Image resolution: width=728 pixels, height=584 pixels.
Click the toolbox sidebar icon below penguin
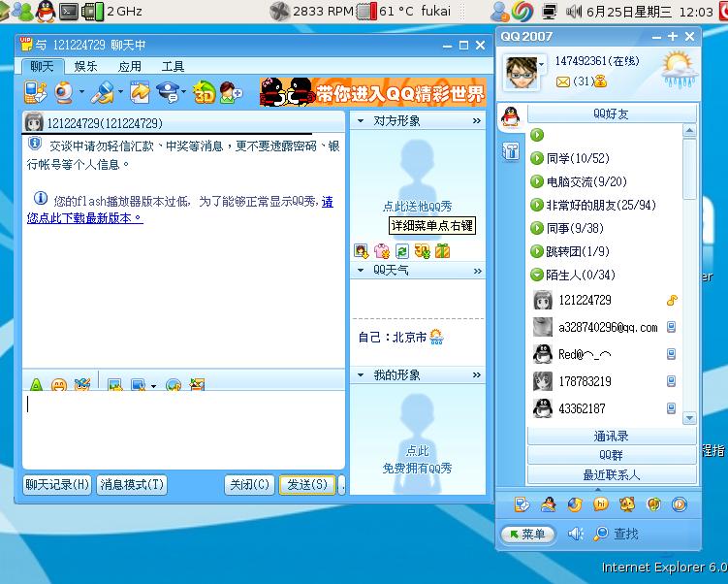(x=510, y=151)
